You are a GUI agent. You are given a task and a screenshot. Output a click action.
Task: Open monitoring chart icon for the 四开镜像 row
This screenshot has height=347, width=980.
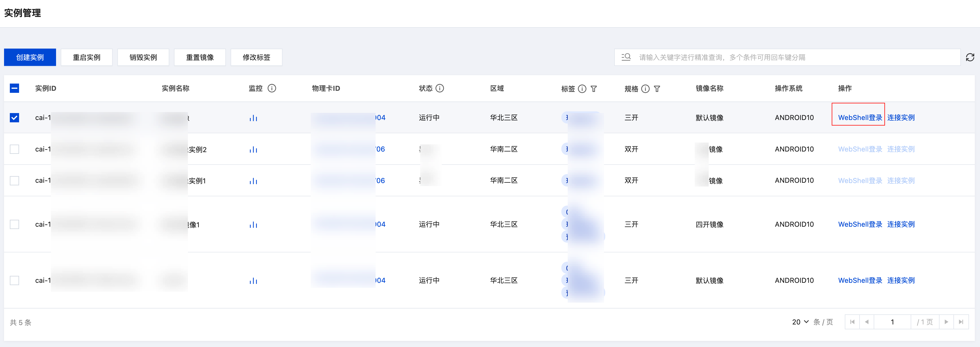pos(253,225)
